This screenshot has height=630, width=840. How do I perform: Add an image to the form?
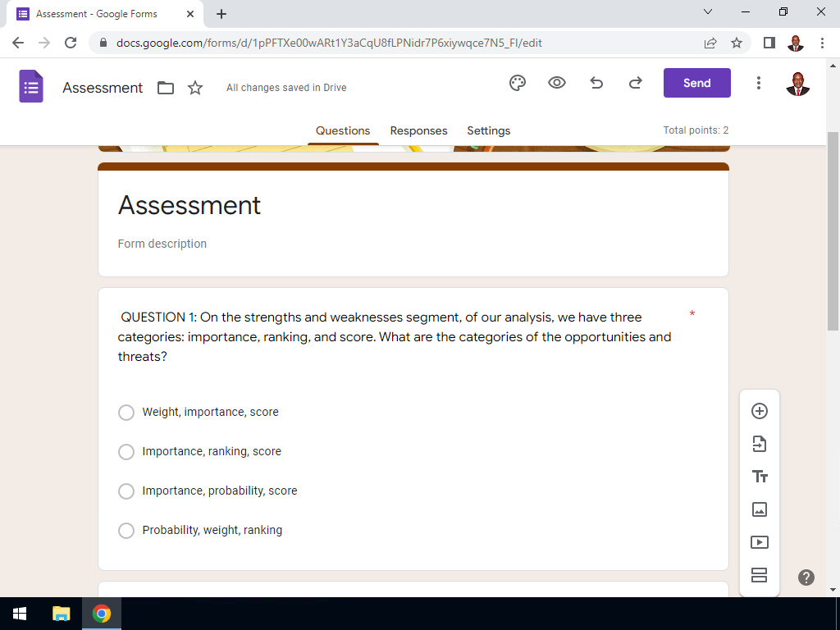[759, 509]
